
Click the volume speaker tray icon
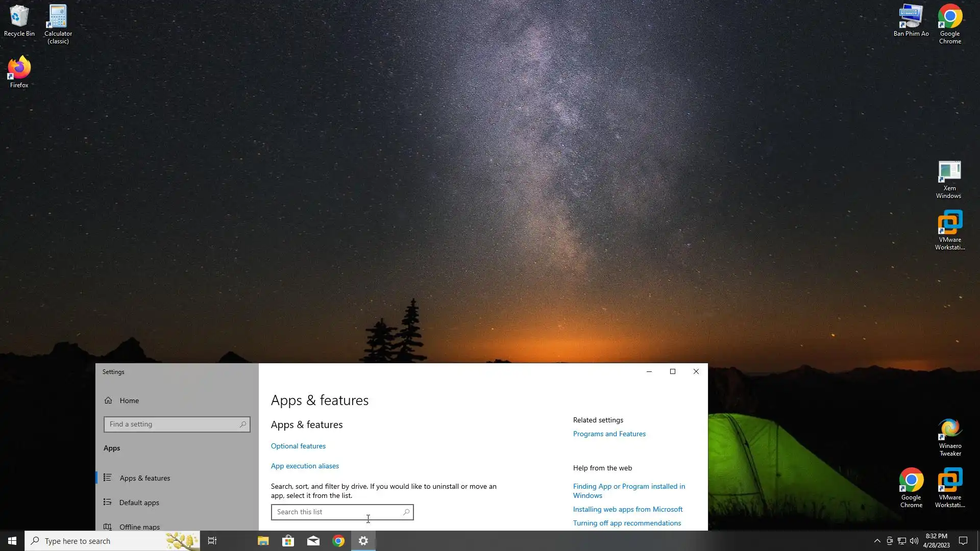click(914, 541)
